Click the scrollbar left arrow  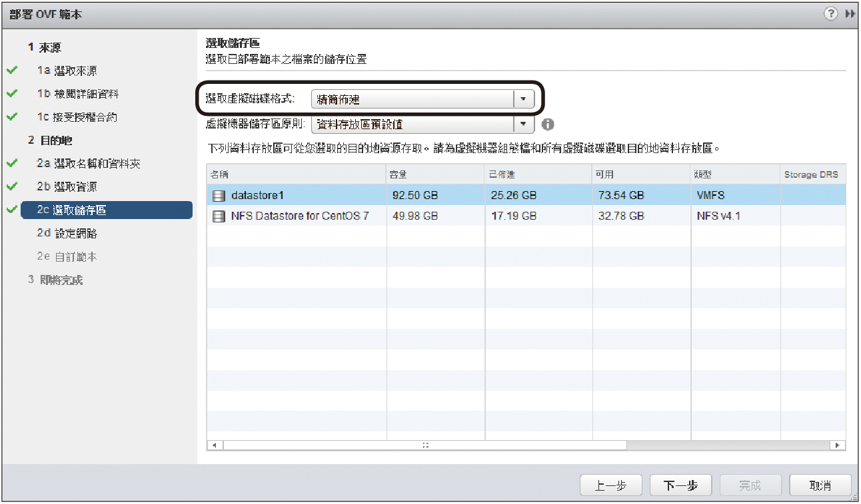[214, 445]
